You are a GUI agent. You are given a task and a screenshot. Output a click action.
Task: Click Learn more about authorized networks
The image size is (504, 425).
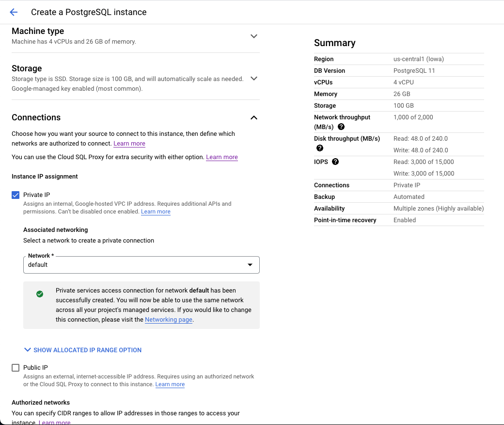coord(55,422)
